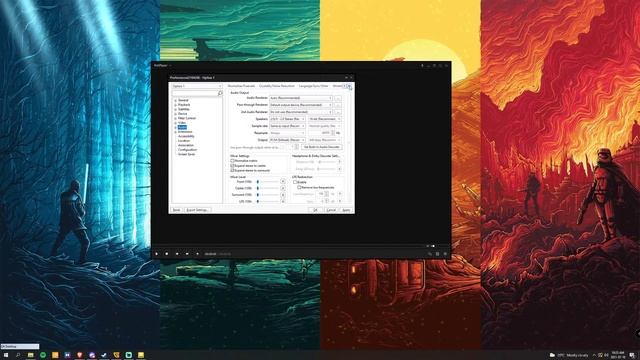This screenshot has height=360, width=640.
Task: Open the preset profile dropdown above search
Action: (x=197, y=86)
